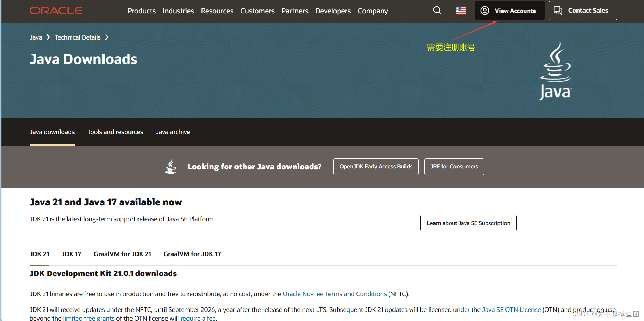
Task: Open the Java SE OTN License link
Action: [511, 309]
